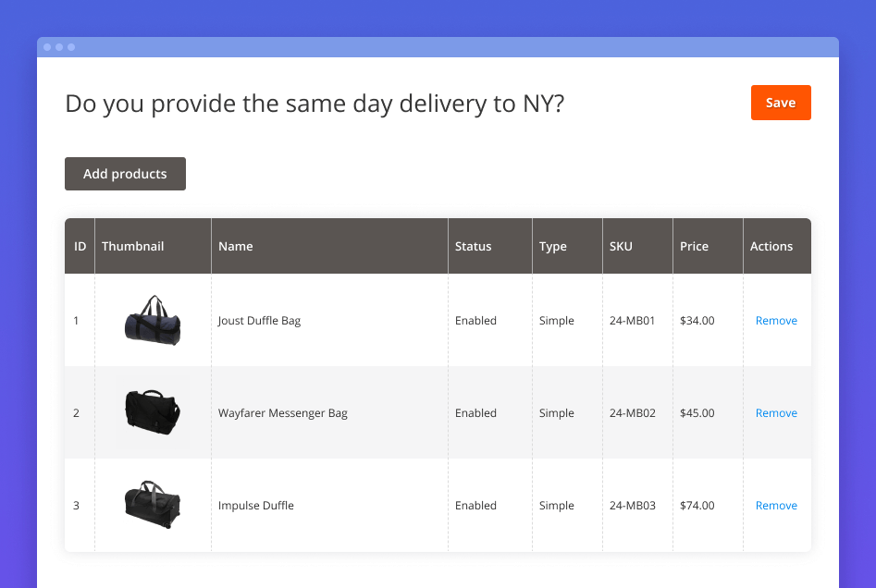Sort table by ID column header
The height and width of the screenshot is (588, 876).
coord(80,246)
